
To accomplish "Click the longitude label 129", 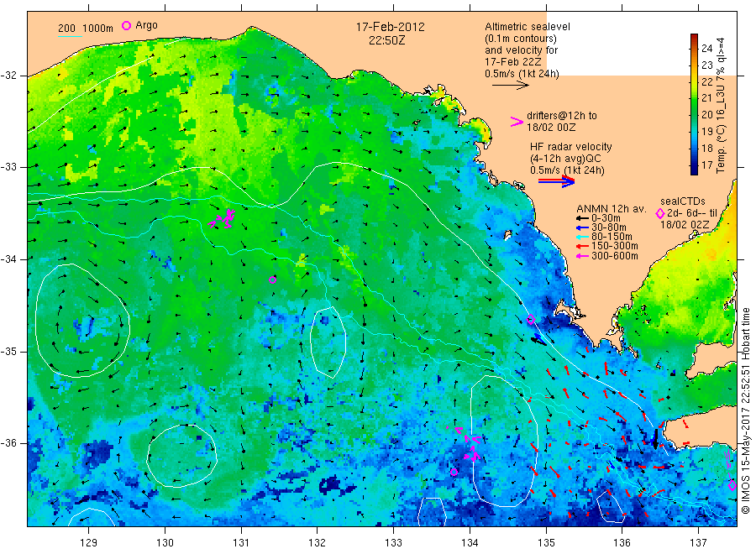I will (x=89, y=543).
